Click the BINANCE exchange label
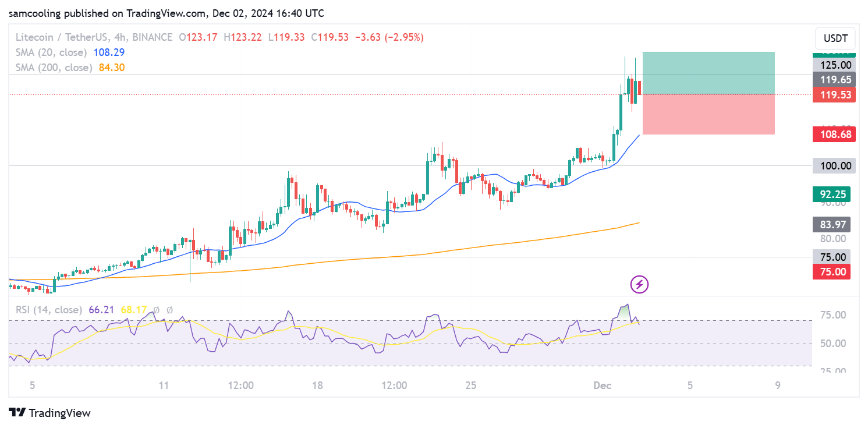 coord(153,37)
